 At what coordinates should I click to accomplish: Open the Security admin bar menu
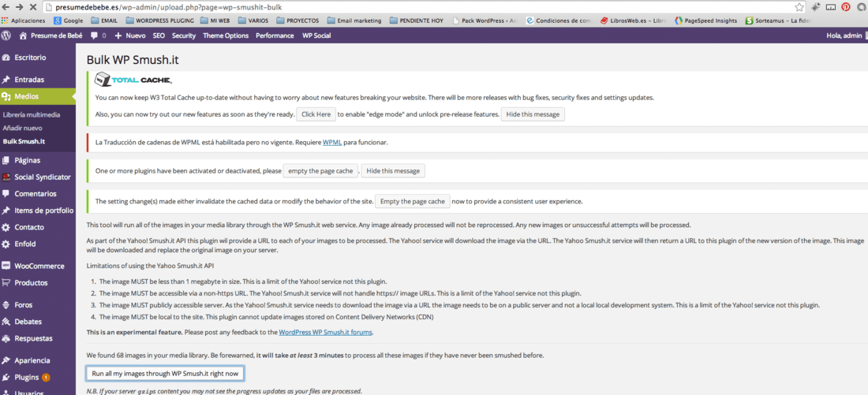[x=184, y=35]
